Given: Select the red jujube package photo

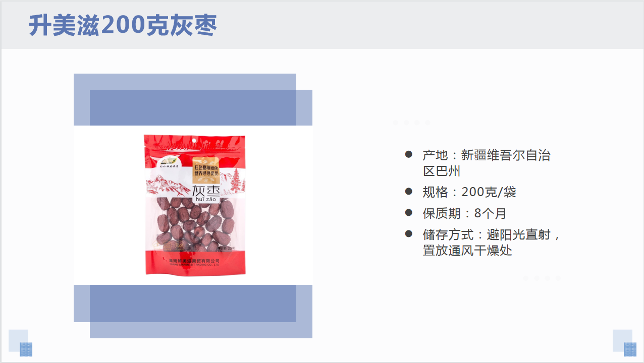Looking at the screenshot, I should tap(195, 205).
